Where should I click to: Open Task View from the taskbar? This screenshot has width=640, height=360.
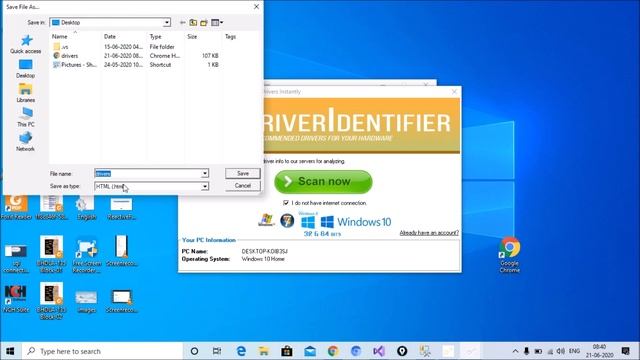tap(217, 351)
